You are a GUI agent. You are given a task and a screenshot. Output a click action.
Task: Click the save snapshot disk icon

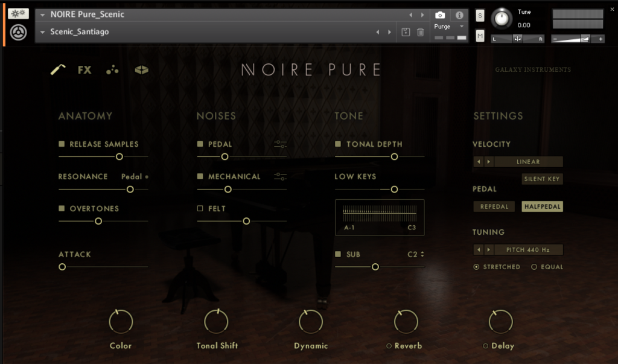[406, 32]
